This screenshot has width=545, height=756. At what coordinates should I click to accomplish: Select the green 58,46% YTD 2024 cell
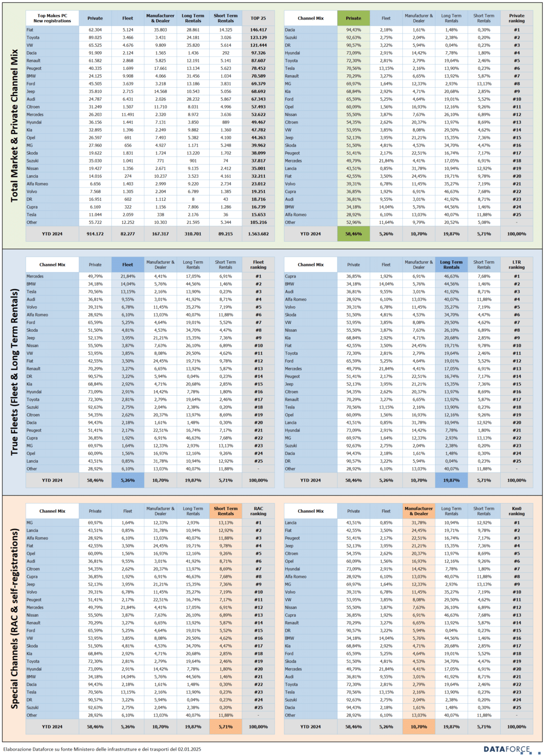(353, 234)
